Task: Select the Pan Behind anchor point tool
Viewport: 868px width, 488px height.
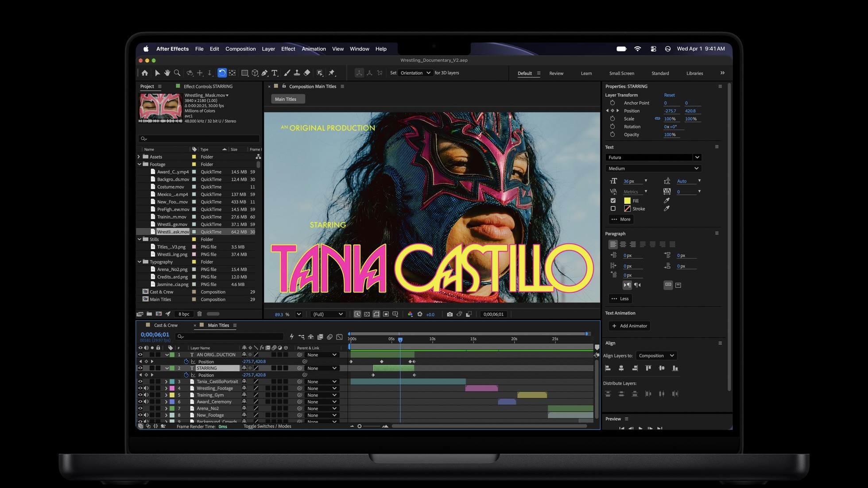Action: point(232,73)
